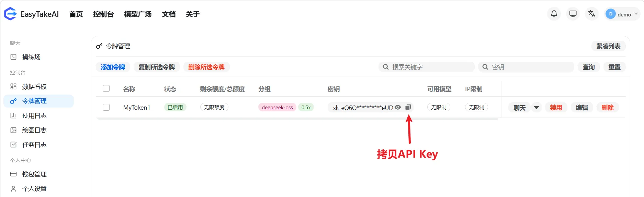
Task: Click the 添加令牌 button
Action: (113, 67)
